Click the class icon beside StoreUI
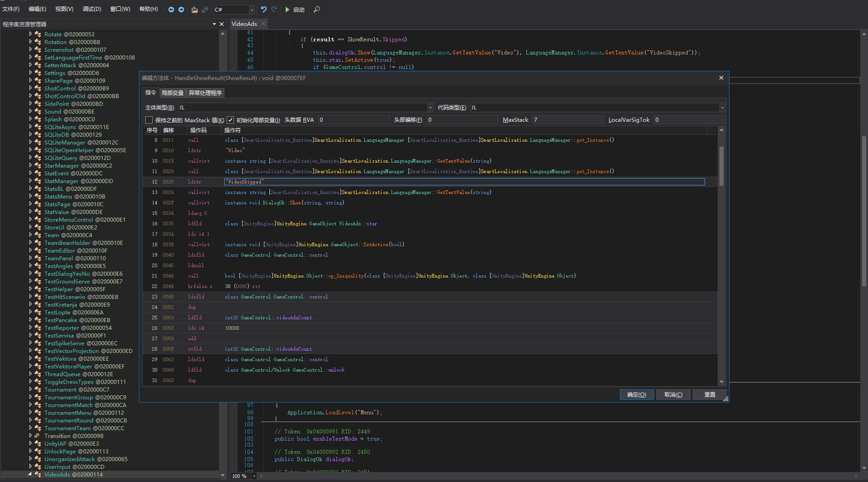Screen dimensions: 868x482 coord(38,227)
